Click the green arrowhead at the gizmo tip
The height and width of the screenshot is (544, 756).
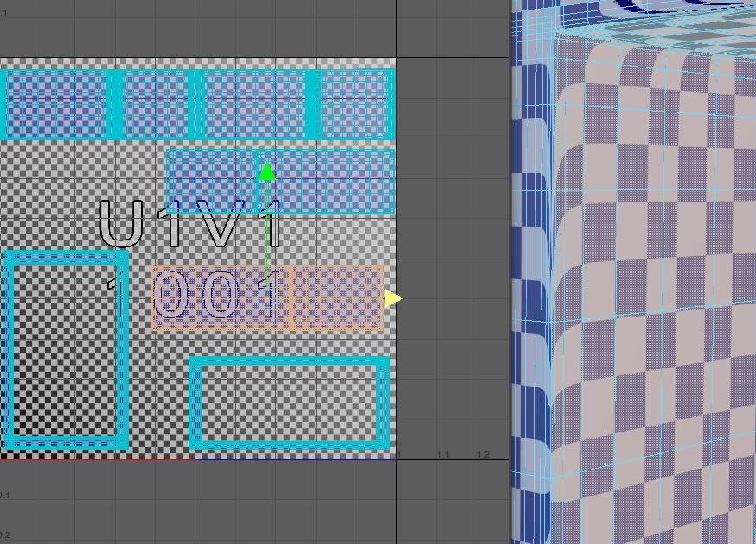[266, 173]
